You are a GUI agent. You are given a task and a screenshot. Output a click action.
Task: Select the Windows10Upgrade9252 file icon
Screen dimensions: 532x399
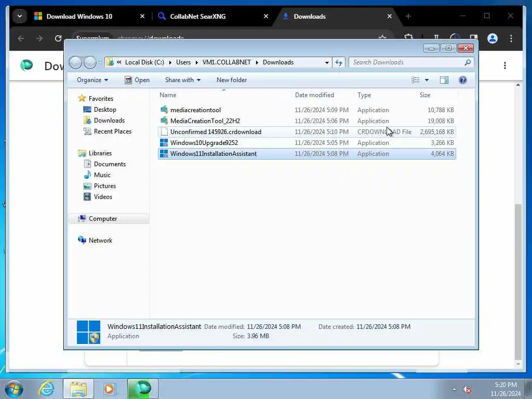tap(164, 142)
